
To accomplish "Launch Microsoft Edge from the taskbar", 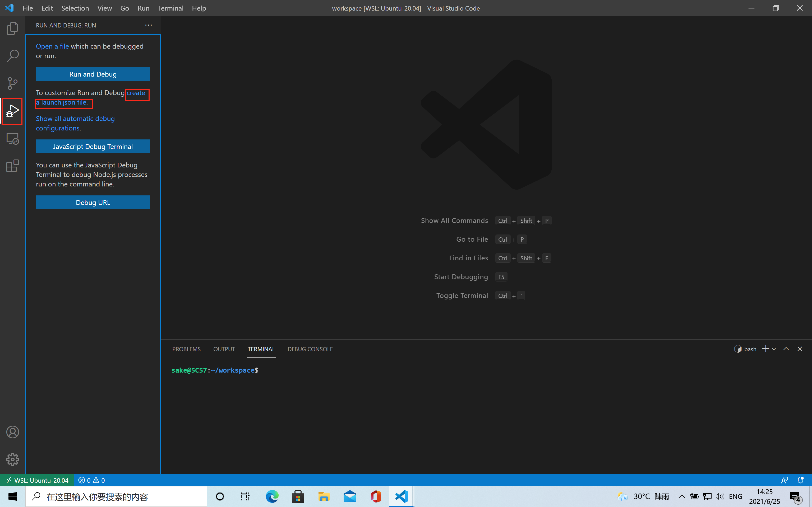I will click(272, 496).
